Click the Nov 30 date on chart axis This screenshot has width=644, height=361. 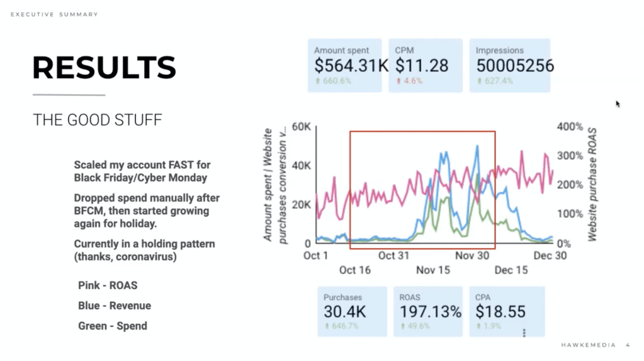(x=472, y=255)
